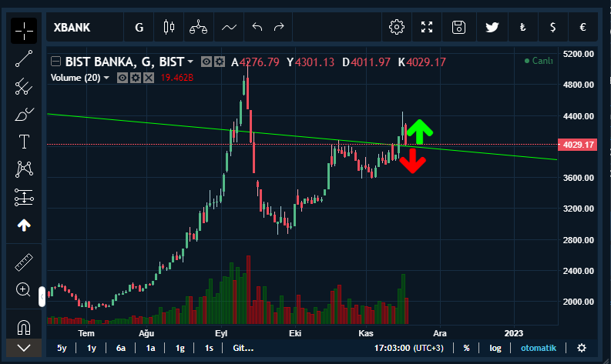This screenshot has height=364, width=611.
Task: Open the compare symbols balance icon
Action: coord(198,27)
